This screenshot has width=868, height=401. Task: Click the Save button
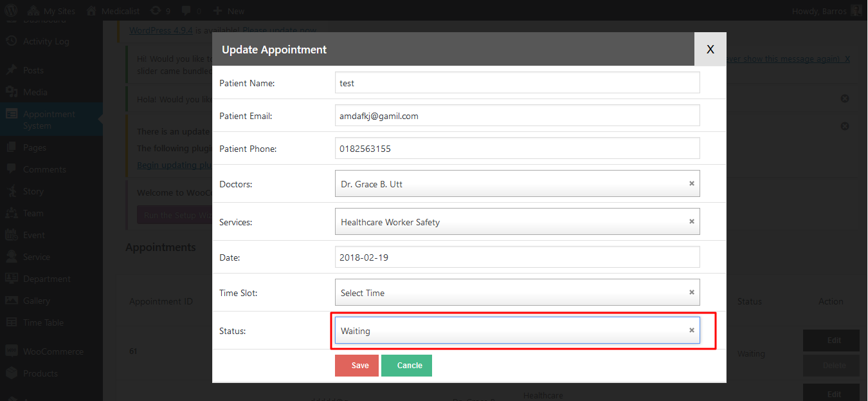click(357, 366)
